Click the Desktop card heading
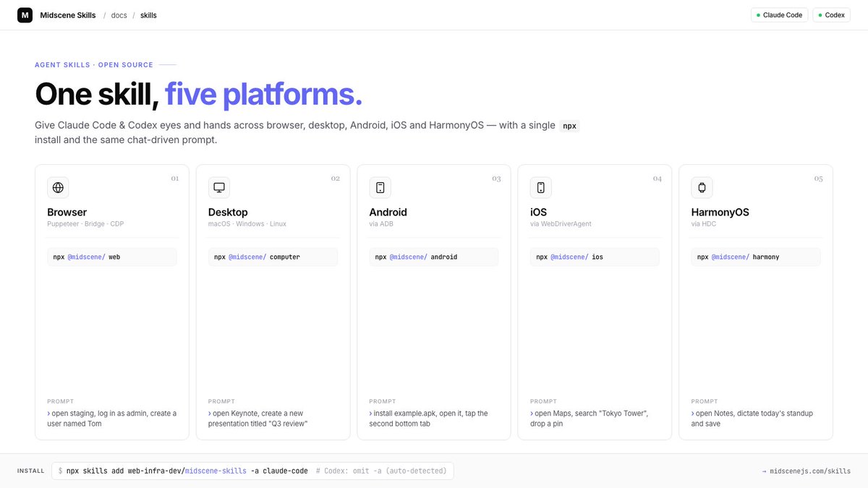 tap(228, 213)
